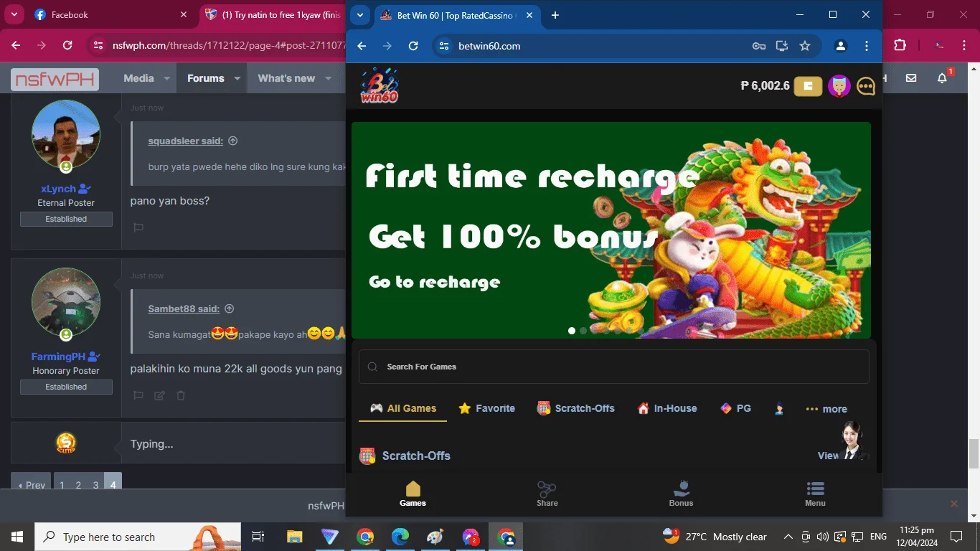Image resolution: width=980 pixels, height=551 pixels.
Task: Open Menu in the bottom navigation
Action: point(815,494)
